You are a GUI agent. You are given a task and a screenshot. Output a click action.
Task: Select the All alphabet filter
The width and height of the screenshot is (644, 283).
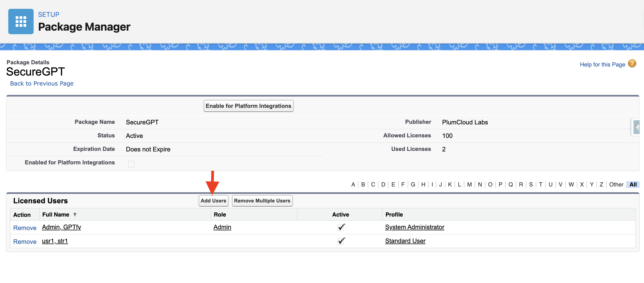pyautogui.click(x=633, y=185)
